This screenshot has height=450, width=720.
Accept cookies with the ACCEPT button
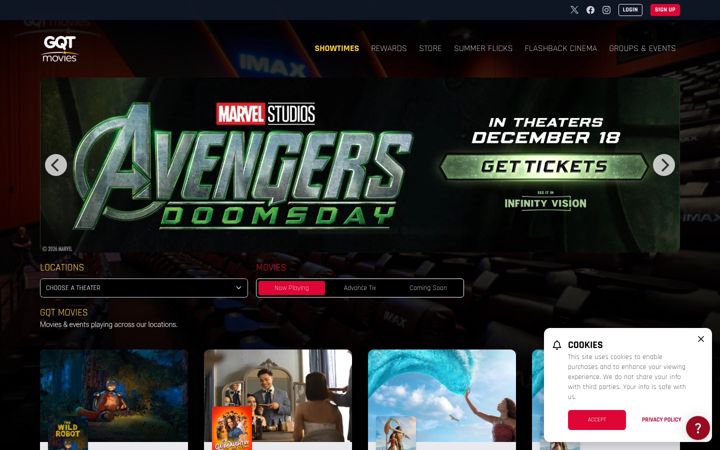[x=596, y=420]
